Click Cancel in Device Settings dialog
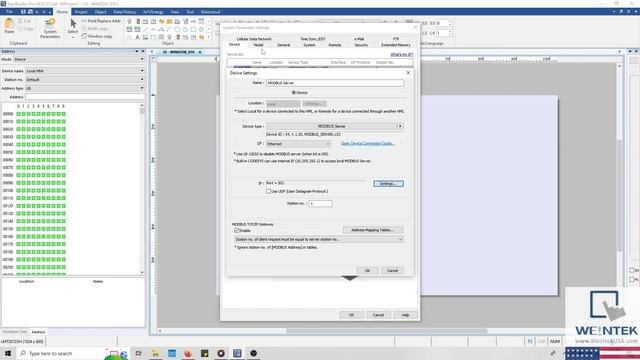 point(392,271)
